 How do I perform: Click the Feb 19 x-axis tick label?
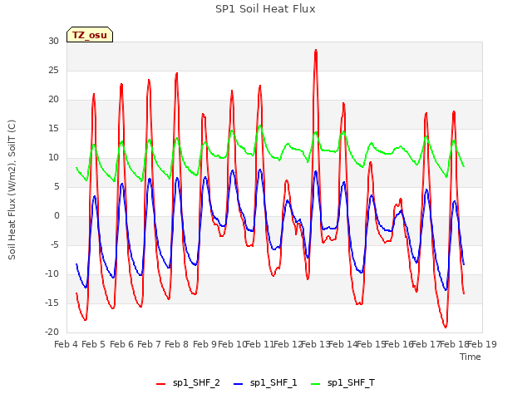(482, 344)
